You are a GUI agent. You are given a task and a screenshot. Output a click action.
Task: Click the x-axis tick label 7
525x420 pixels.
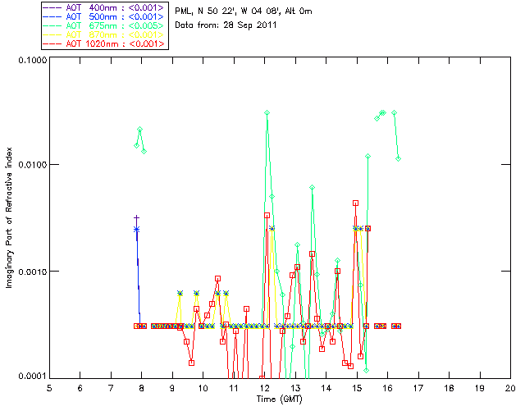111,388
